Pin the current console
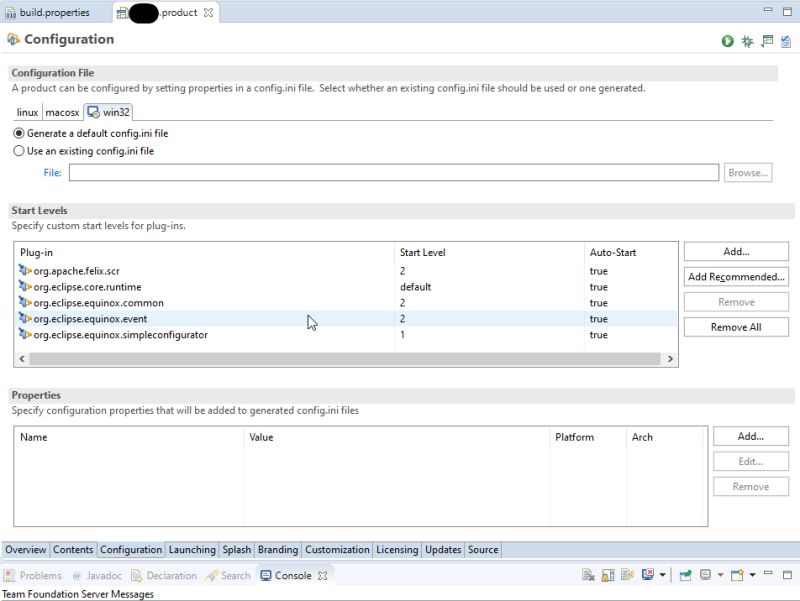 click(x=685, y=575)
